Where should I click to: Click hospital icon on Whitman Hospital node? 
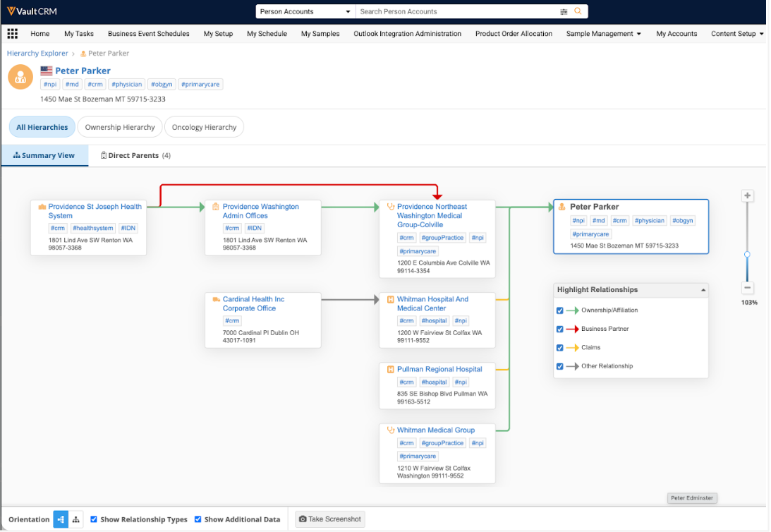tap(390, 299)
